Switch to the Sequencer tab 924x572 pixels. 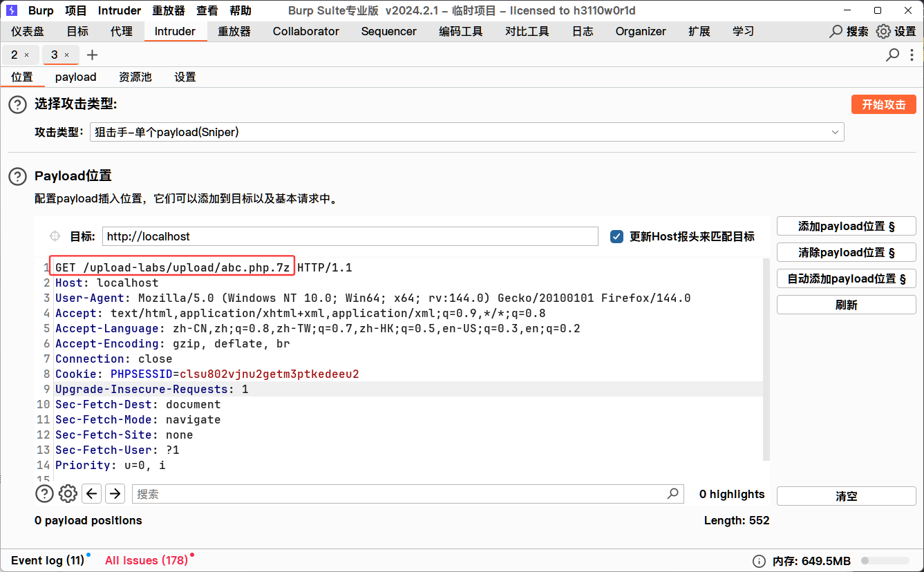pyautogui.click(x=389, y=31)
